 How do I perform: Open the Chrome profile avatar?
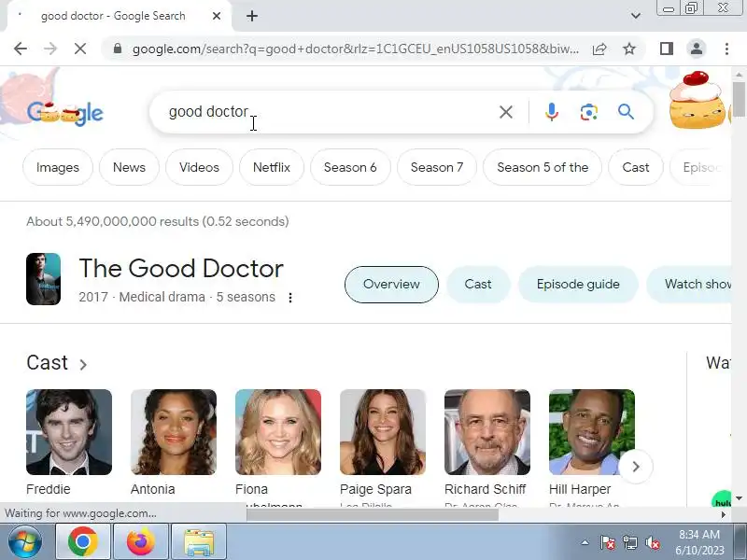pyautogui.click(x=697, y=49)
